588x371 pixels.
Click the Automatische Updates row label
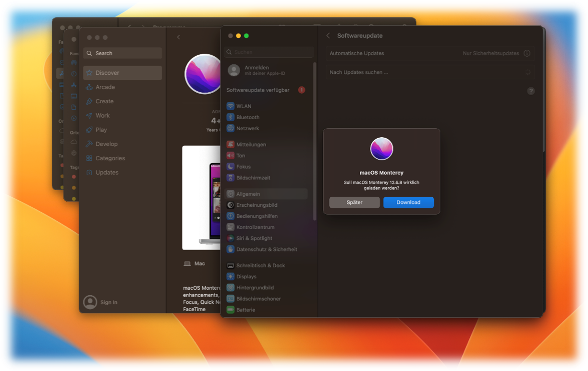[357, 53]
